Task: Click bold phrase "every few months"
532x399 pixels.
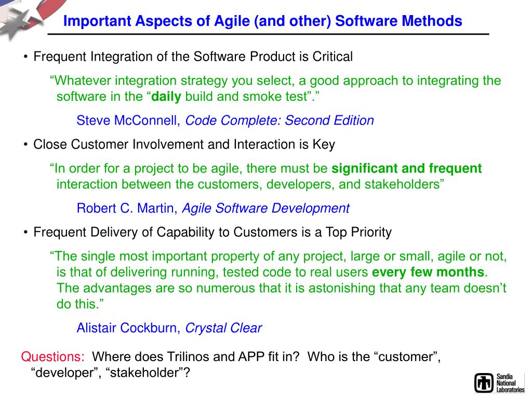Action: pyautogui.click(x=428, y=272)
